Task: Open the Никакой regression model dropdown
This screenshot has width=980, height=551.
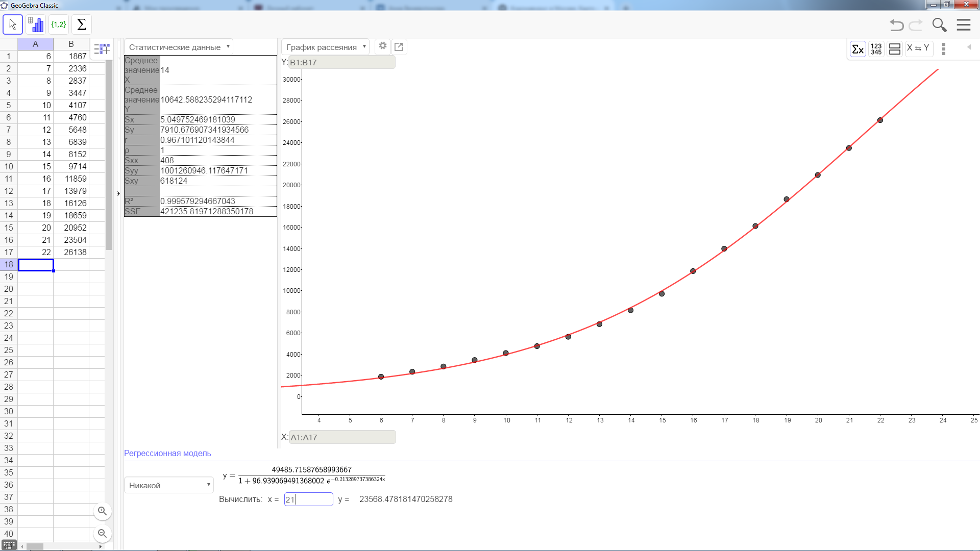Action: tap(169, 485)
